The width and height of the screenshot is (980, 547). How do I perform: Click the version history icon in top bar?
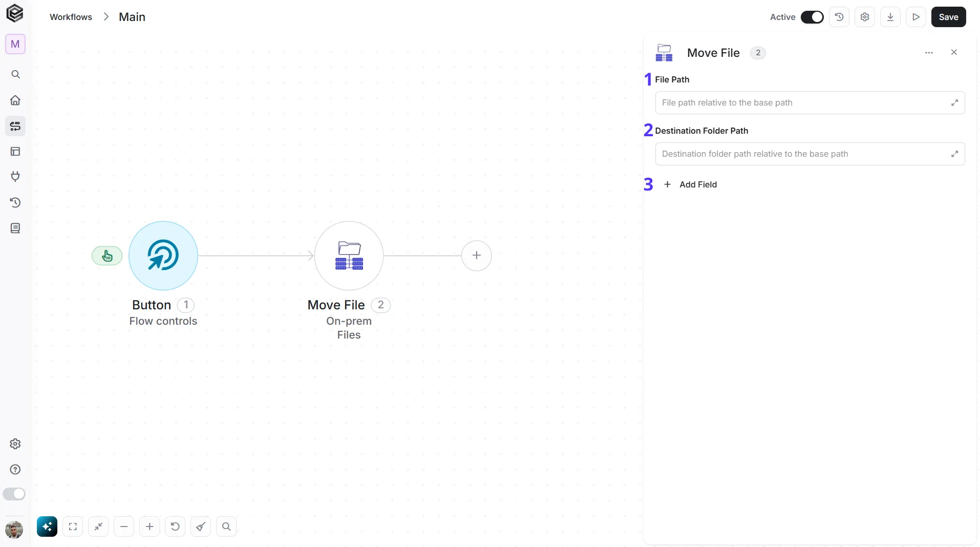pos(839,17)
